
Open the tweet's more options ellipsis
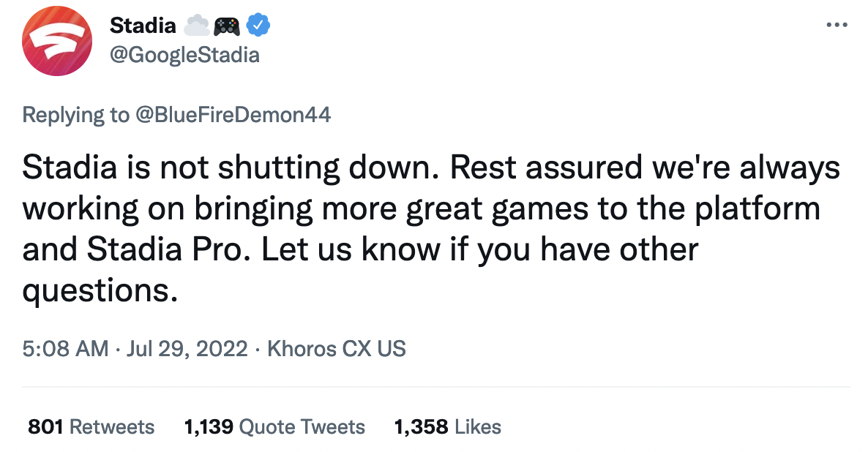[x=836, y=25]
